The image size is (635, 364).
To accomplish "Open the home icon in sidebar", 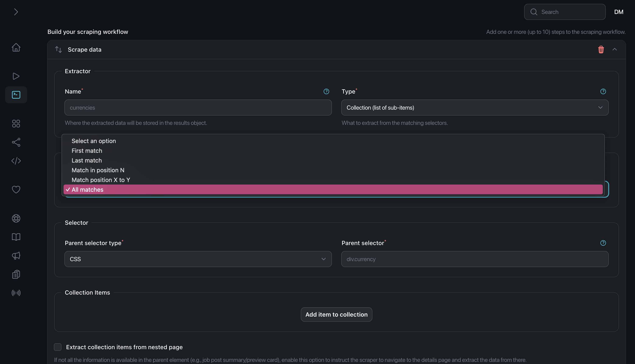I will tap(16, 47).
